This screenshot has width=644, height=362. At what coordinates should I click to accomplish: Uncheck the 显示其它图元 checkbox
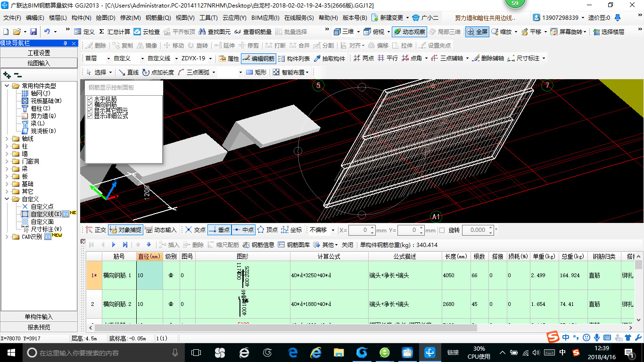[90, 110]
